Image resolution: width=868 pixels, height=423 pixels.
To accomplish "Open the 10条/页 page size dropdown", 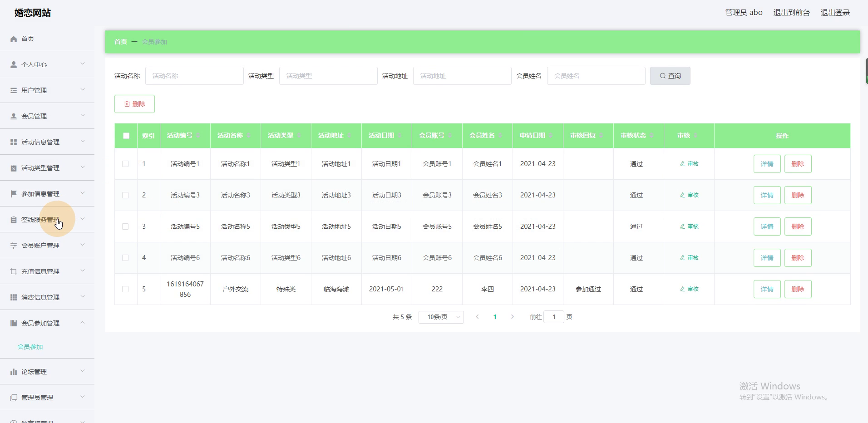I will [441, 317].
